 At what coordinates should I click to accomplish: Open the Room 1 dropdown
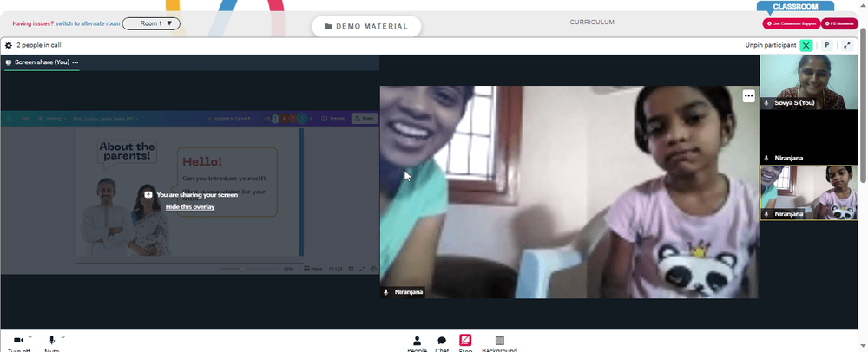tap(151, 23)
